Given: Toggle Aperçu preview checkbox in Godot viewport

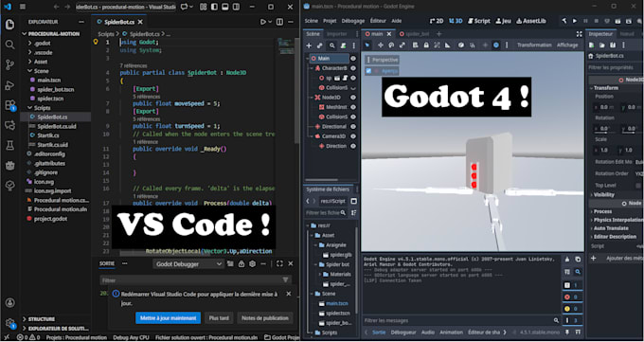Looking at the screenshot, I should 368,71.
